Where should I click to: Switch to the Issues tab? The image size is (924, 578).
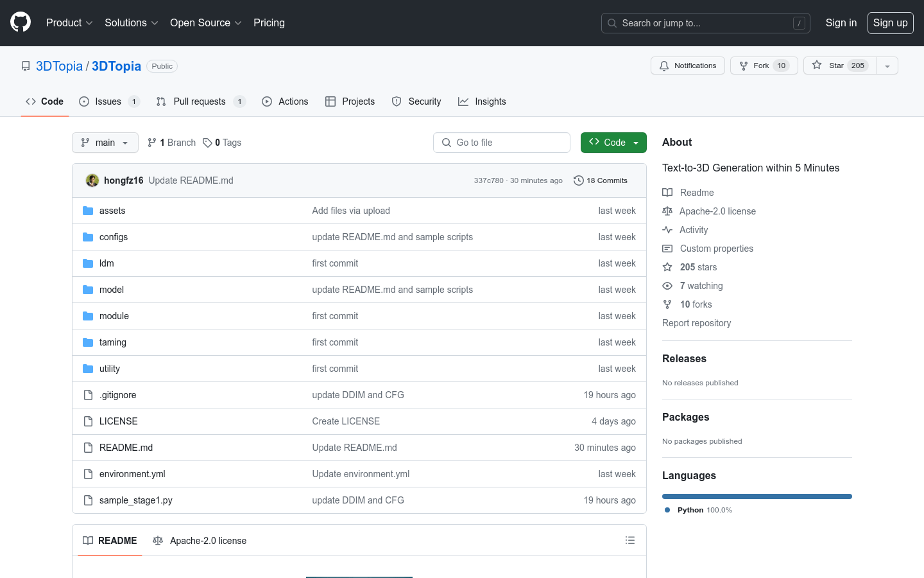pyautogui.click(x=109, y=101)
